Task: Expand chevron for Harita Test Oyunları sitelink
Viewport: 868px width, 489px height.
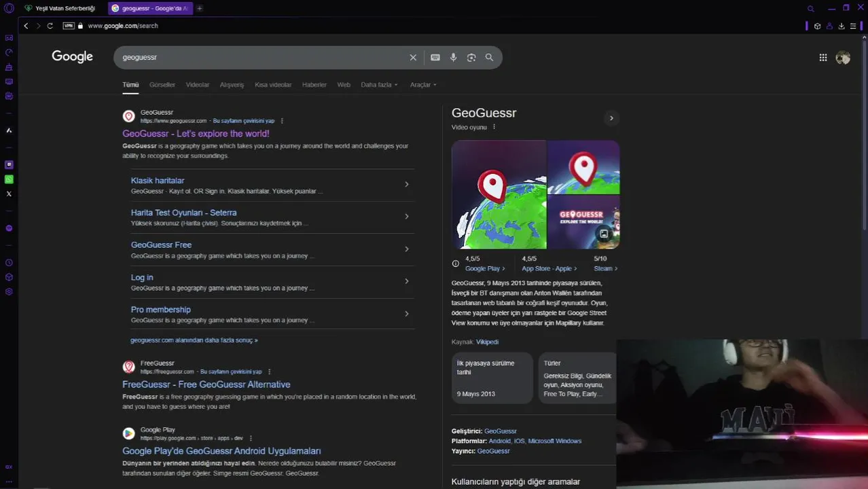Action: pos(407,217)
